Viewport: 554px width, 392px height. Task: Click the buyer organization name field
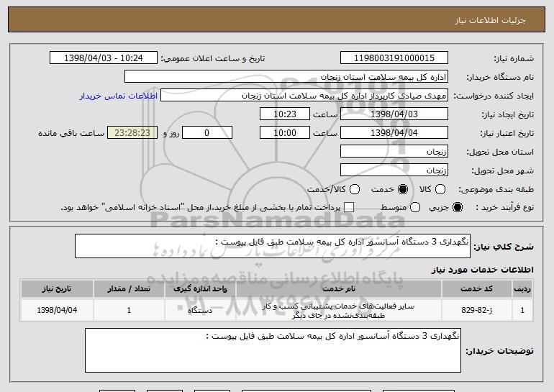tap(286, 77)
